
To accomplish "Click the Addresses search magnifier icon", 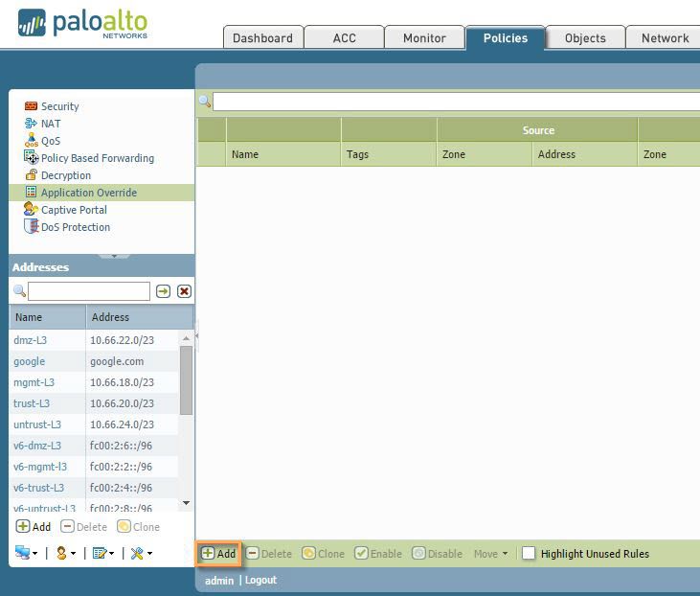I will tap(19, 291).
